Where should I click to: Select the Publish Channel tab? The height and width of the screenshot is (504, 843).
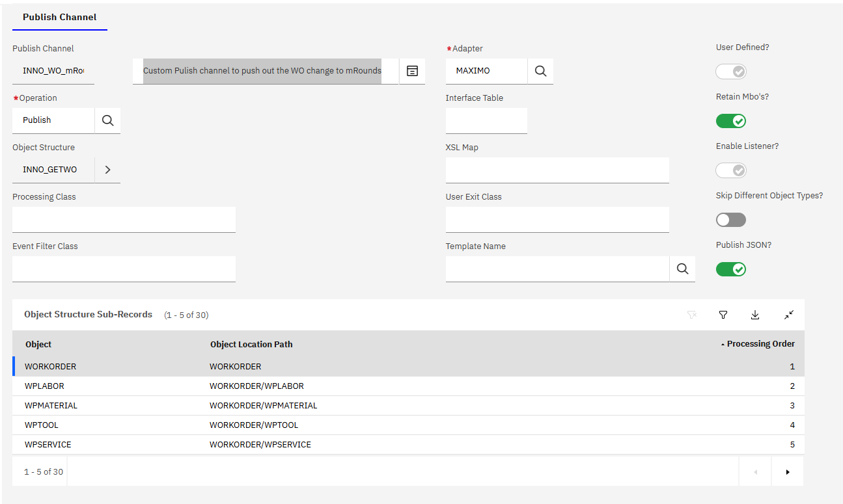pos(60,17)
